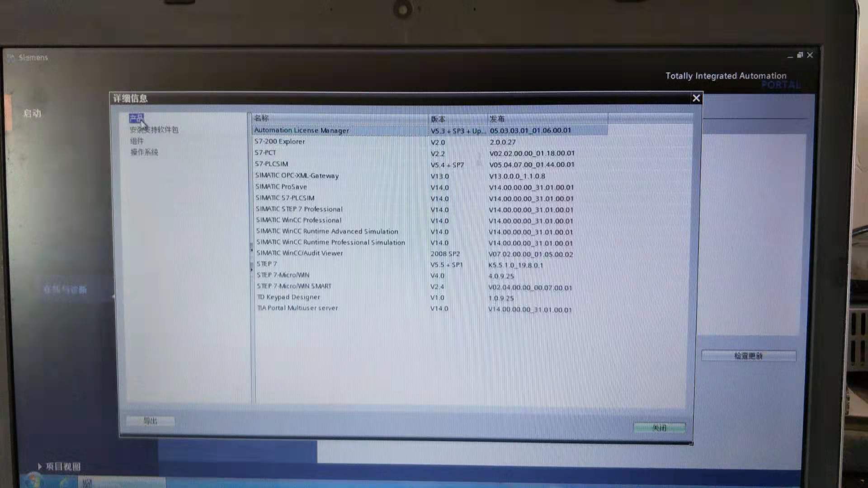Open the 组件 category

(x=137, y=141)
